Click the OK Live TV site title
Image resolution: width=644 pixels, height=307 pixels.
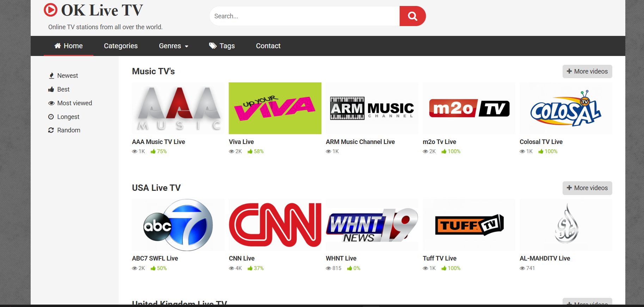point(102,10)
